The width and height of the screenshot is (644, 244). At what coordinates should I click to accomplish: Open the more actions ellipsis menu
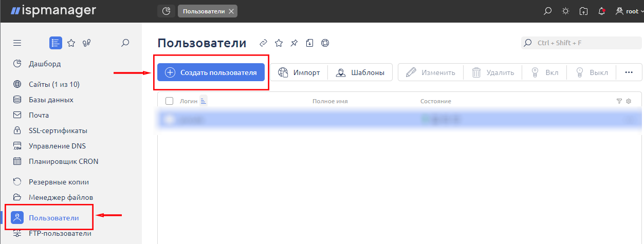click(x=629, y=72)
